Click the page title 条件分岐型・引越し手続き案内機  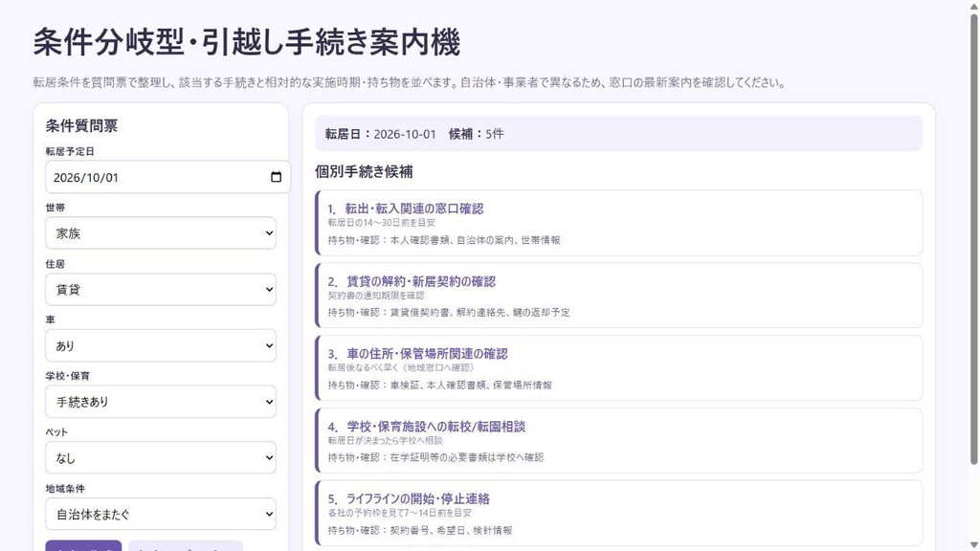pos(246,42)
